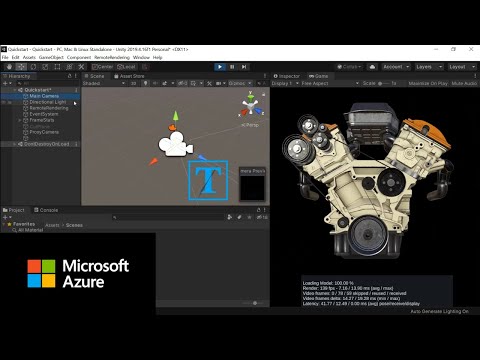Click the Step frame button

244,67
